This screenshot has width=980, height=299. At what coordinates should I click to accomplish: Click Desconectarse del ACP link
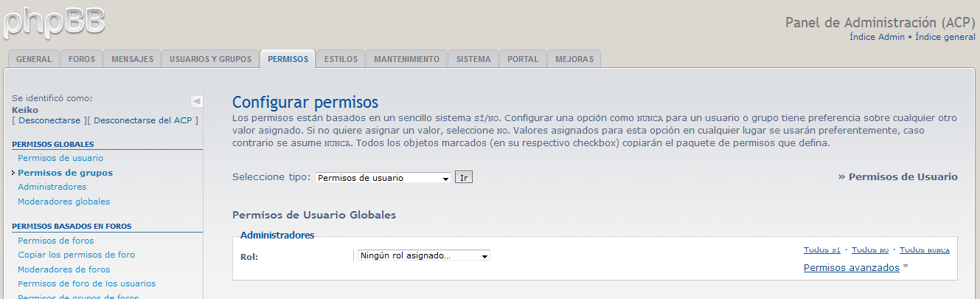coord(144,120)
